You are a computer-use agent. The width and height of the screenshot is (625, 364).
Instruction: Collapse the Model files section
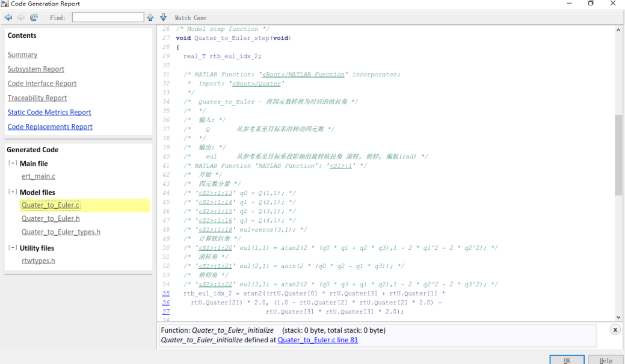[x=13, y=192]
